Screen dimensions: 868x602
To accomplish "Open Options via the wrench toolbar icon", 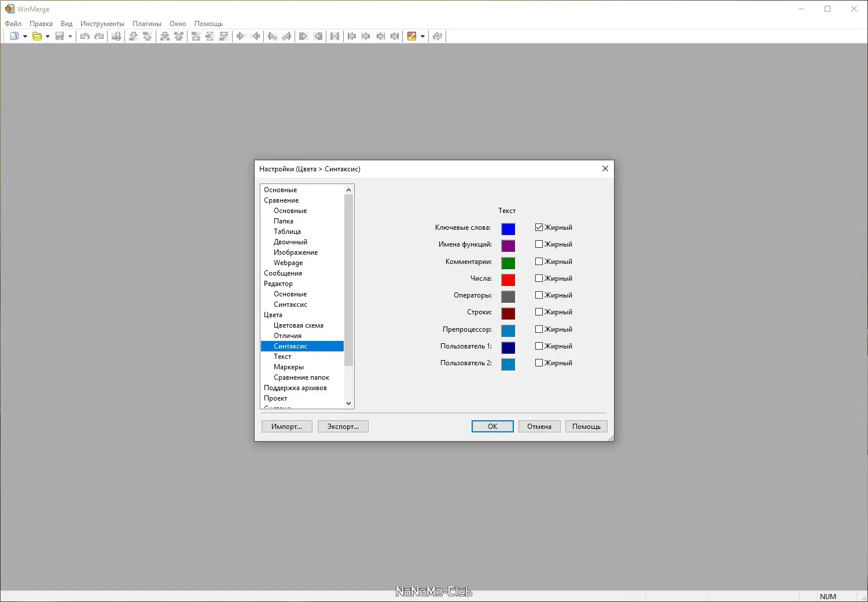I will 412,36.
